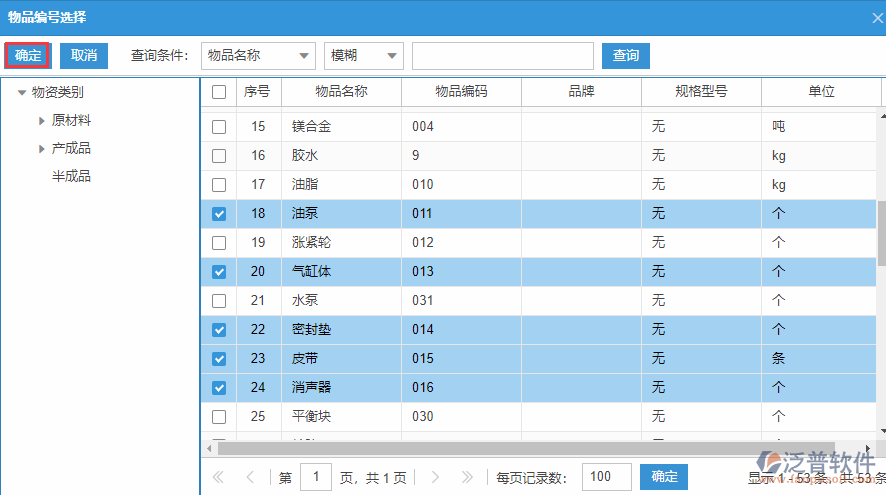This screenshot has width=886, height=495.
Task: Toggle the select-all header checkbox
Action: click(x=219, y=92)
